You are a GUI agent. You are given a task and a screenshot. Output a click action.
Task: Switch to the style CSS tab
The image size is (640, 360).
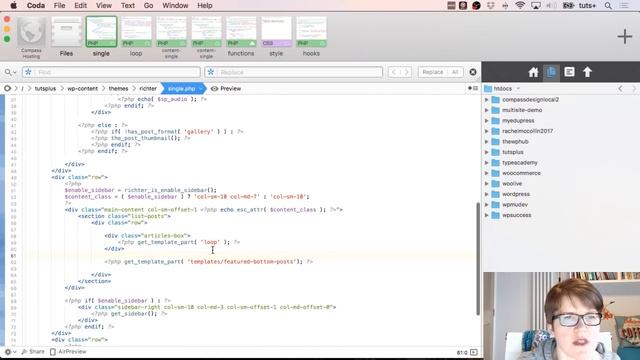(x=276, y=37)
